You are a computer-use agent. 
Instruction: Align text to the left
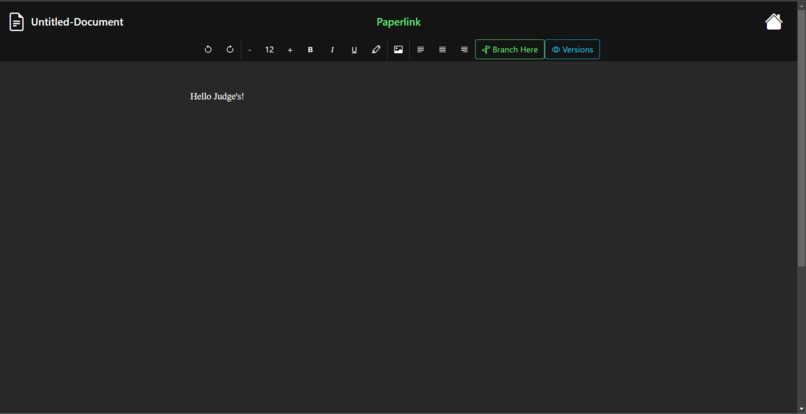[x=420, y=50]
